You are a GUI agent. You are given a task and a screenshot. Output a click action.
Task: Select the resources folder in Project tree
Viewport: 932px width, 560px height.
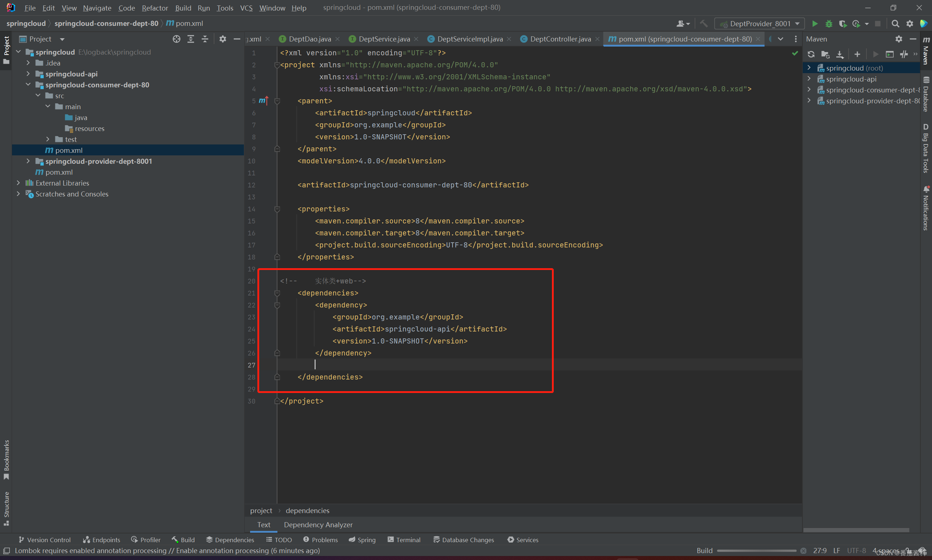click(x=90, y=129)
